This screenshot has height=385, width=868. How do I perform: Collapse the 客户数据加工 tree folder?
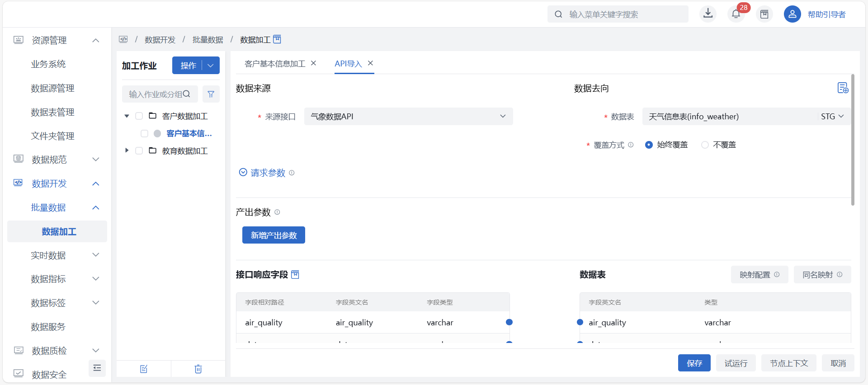click(x=127, y=116)
